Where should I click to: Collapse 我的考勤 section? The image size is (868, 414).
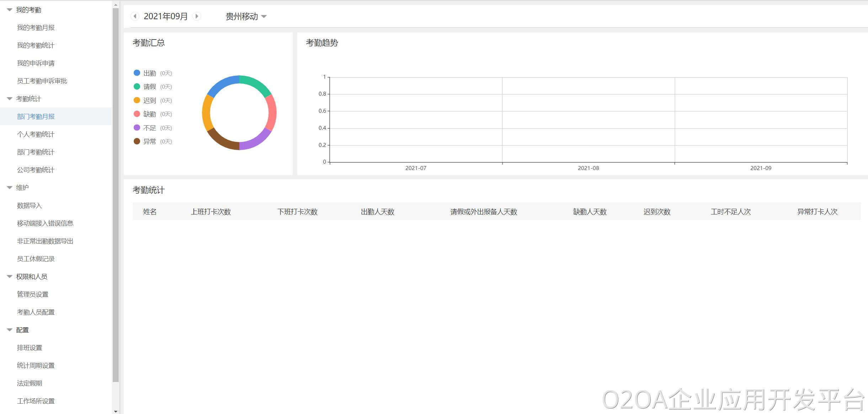(10, 10)
